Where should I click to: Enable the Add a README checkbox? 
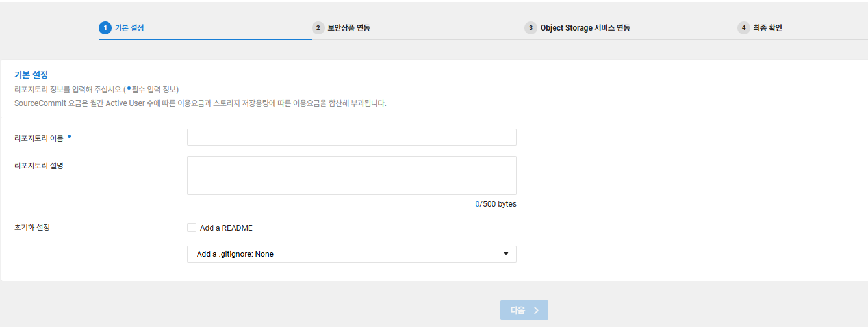(x=192, y=228)
